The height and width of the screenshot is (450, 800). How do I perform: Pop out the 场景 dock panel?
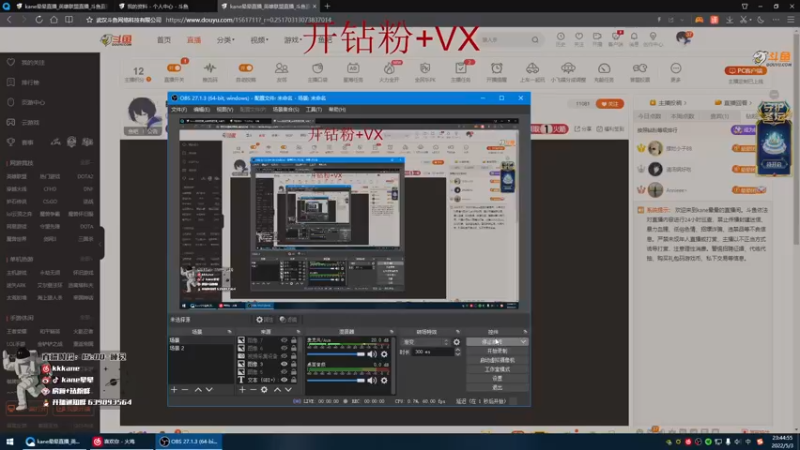(x=229, y=332)
